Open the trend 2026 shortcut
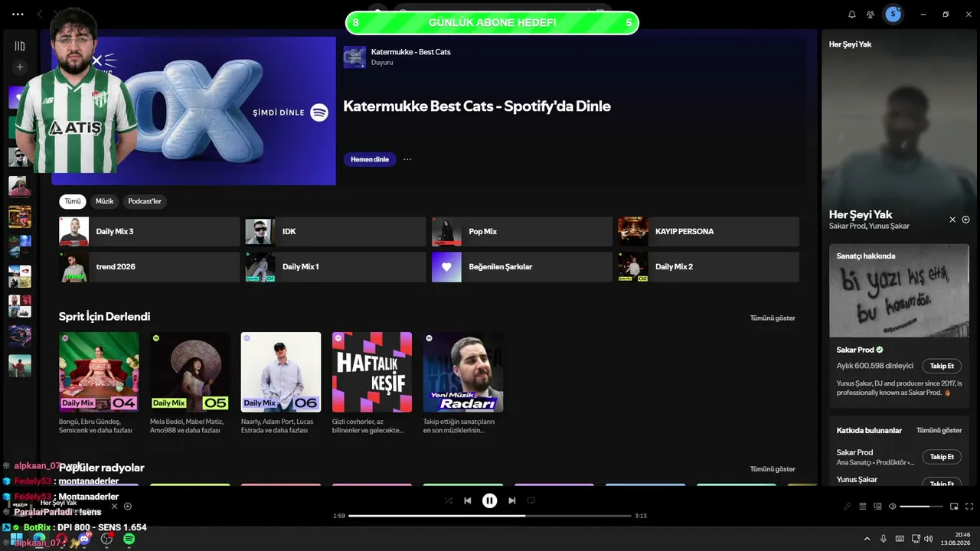Screen dimensions: 980x551 (x=149, y=267)
